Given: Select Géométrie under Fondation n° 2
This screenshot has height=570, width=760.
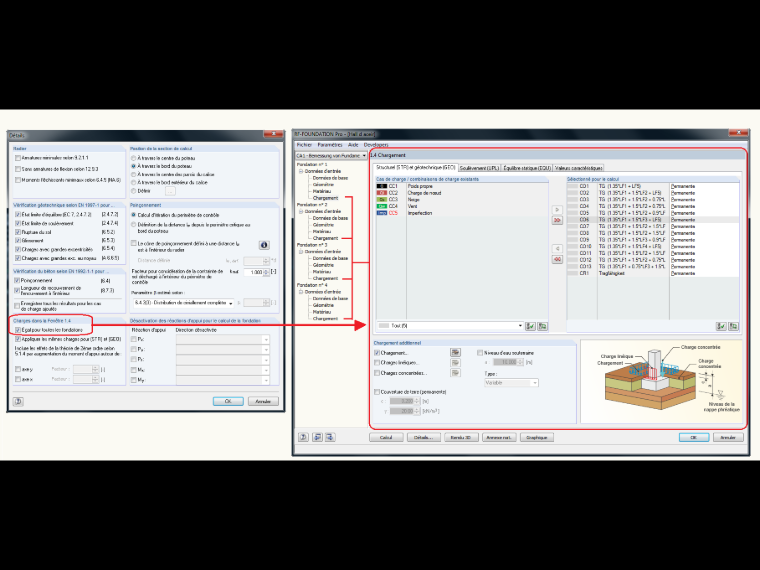Looking at the screenshot, I should click(x=323, y=225).
